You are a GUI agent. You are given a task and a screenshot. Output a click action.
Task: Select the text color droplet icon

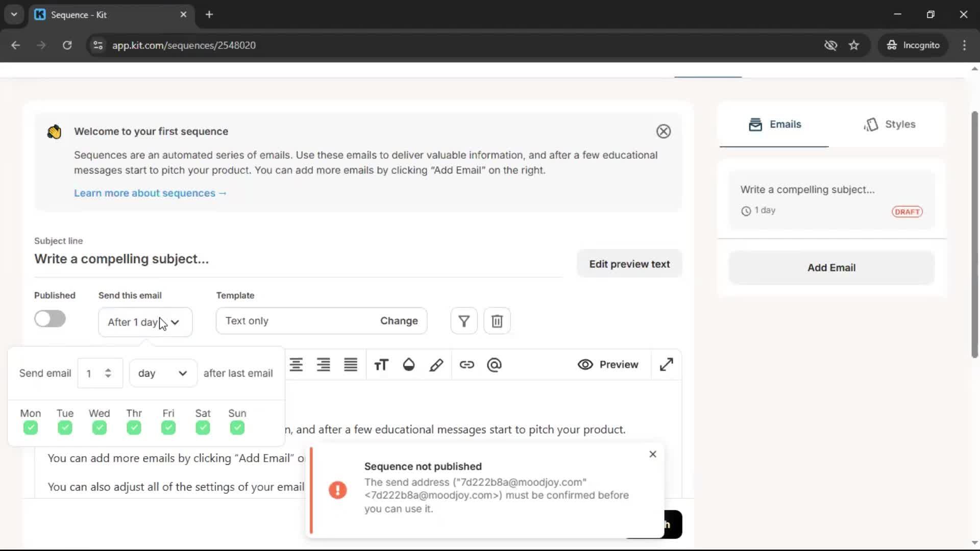tap(408, 364)
